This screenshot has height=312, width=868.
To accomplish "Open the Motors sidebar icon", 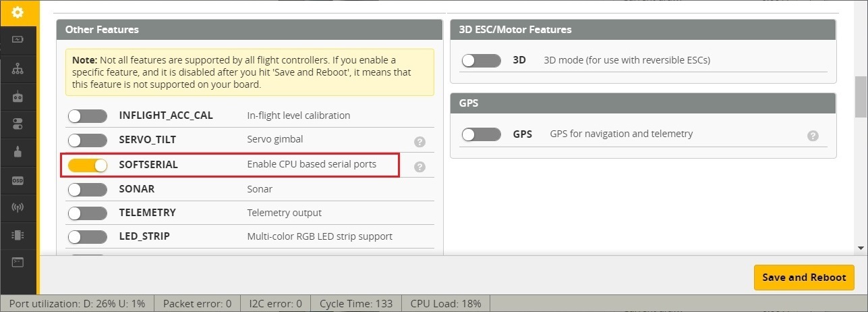I will (x=18, y=153).
